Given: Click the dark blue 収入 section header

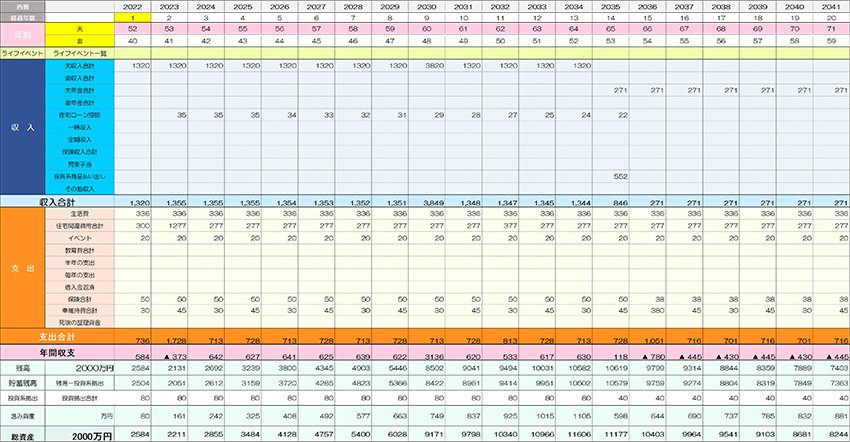Looking at the screenshot, I should tap(22, 127).
